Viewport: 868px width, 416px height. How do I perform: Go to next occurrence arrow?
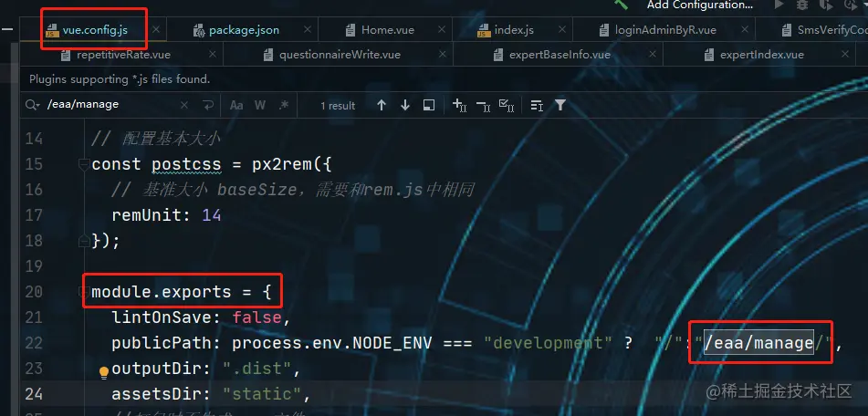pyautogui.click(x=405, y=105)
